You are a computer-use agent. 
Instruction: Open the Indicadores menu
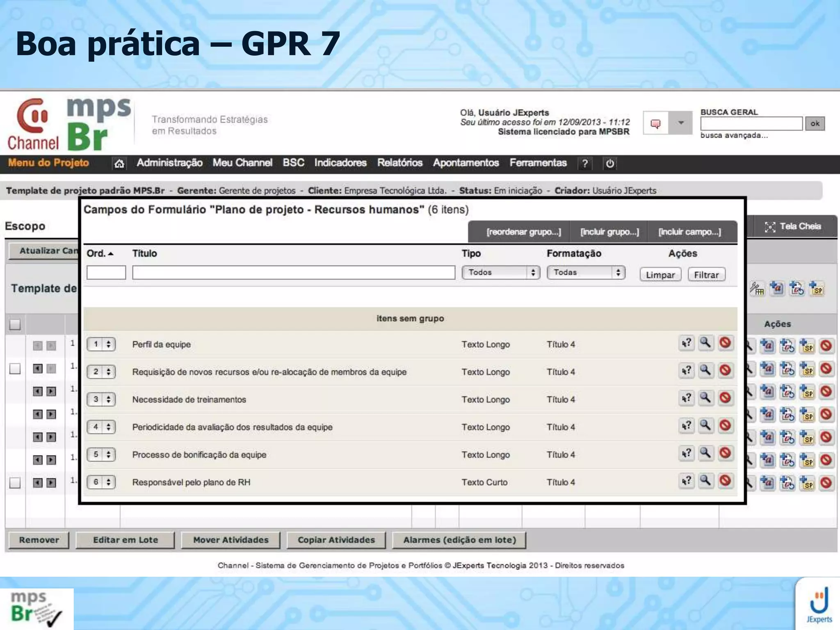click(x=340, y=163)
